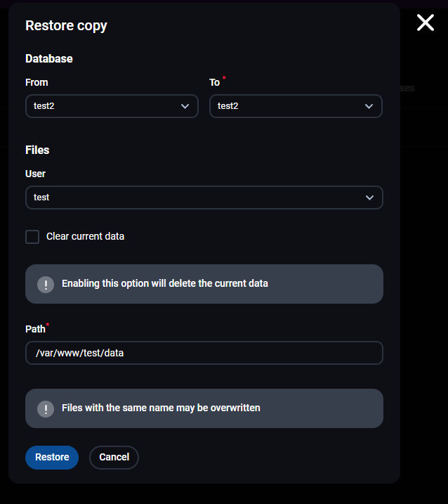Click the Path field label

[35, 329]
